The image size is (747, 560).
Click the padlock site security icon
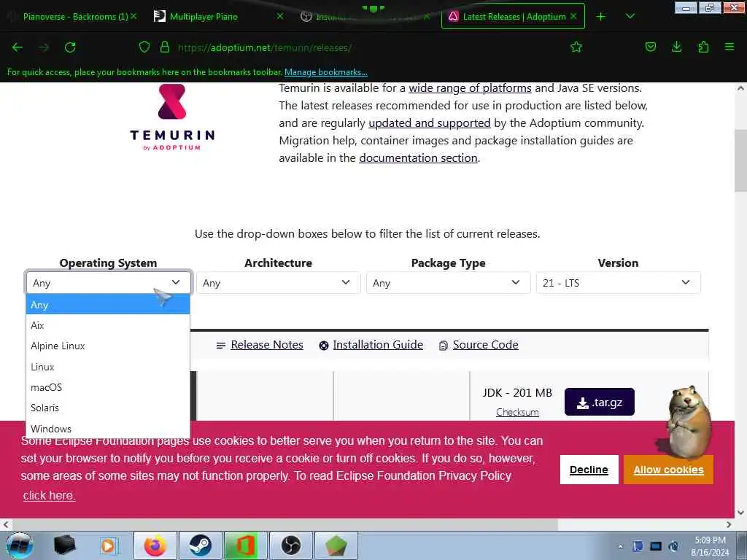[165, 47]
